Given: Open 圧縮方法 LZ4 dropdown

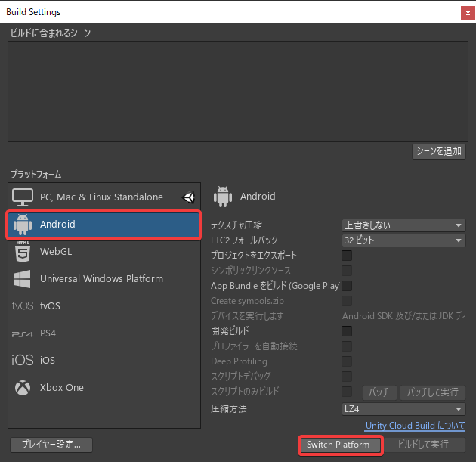Looking at the screenshot, I should pyautogui.click(x=403, y=409).
